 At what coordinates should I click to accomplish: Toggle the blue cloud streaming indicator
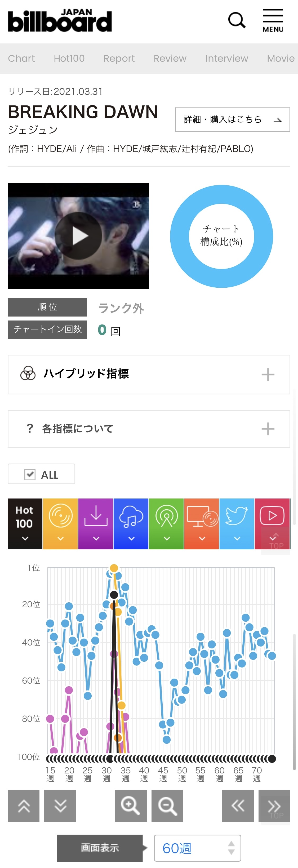131,524
